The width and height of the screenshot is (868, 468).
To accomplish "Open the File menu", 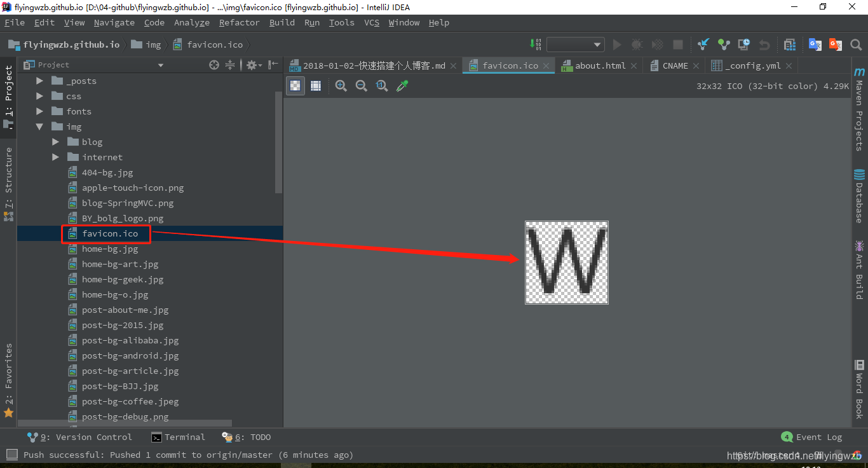I will click(15, 22).
